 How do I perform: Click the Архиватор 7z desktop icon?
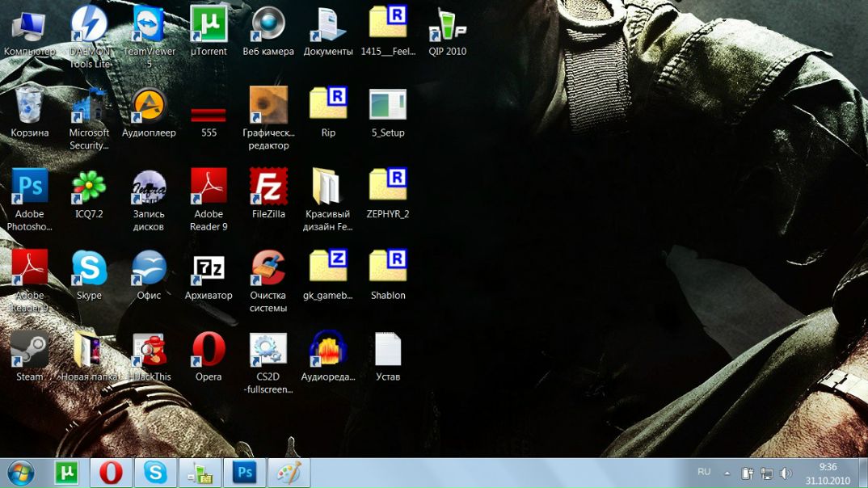209,269
